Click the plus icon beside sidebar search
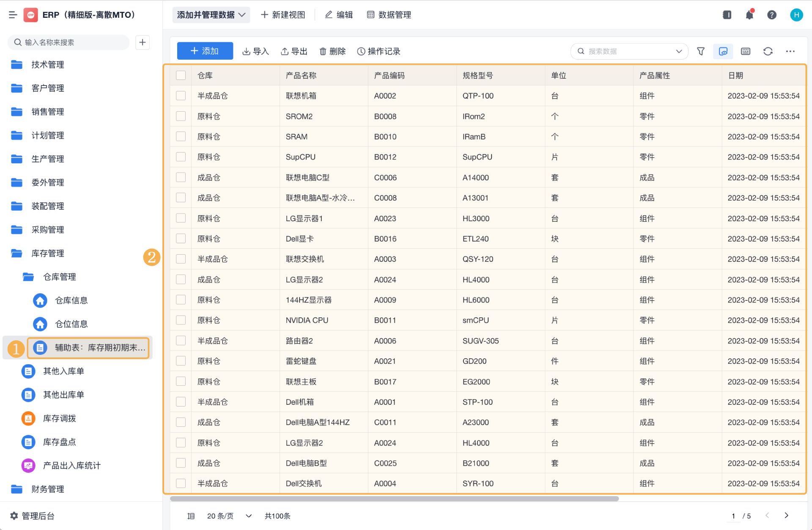 coord(143,42)
